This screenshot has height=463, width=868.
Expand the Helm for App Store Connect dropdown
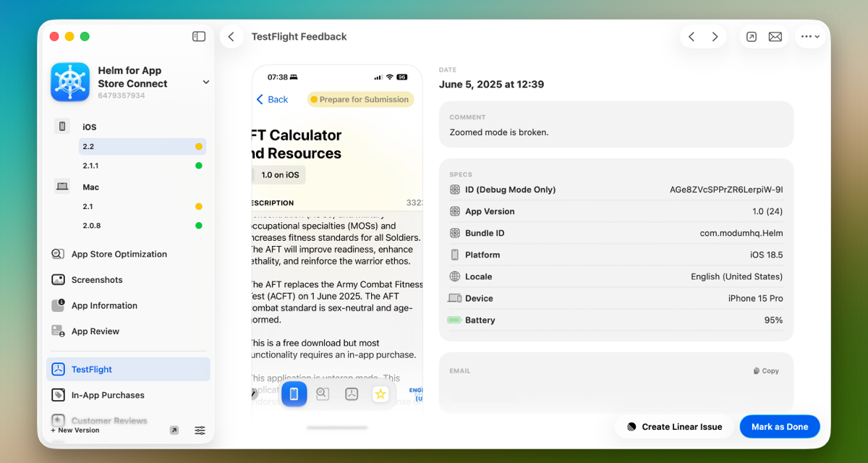click(206, 82)
